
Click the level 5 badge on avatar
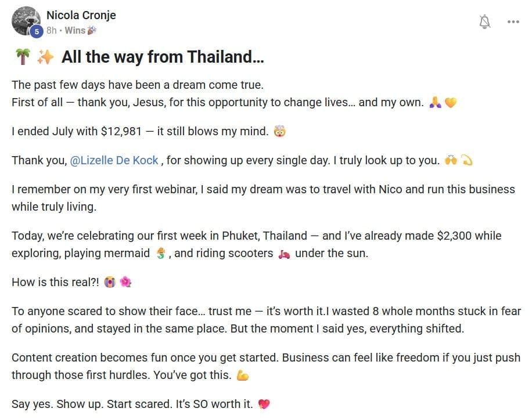[x=37, y=32]
